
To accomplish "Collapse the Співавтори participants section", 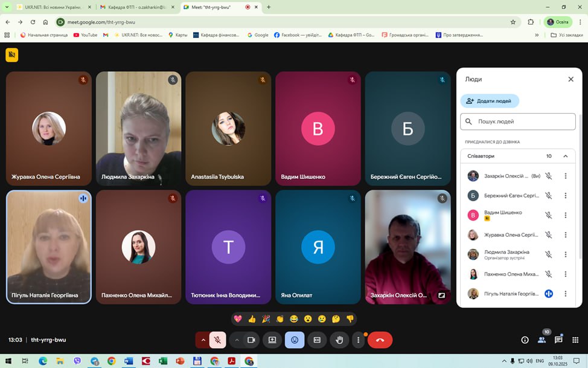I will coord(565,156).
